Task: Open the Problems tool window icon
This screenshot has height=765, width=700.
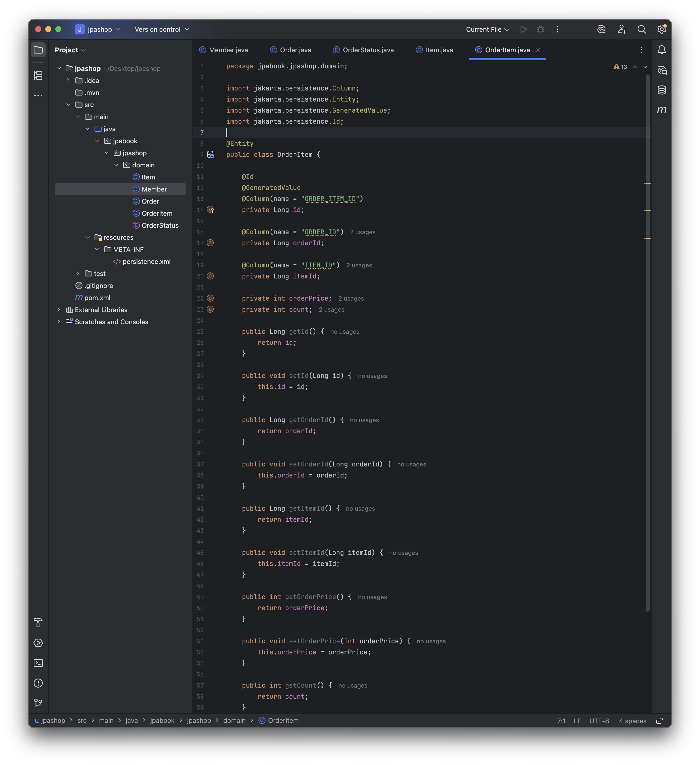Action: [x=38, y=683]
